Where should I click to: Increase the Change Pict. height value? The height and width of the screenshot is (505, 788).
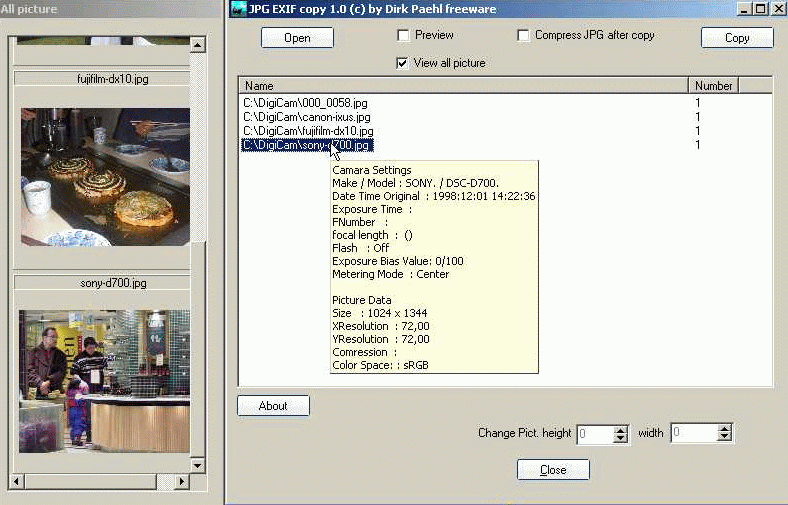[x=620, y=429]
